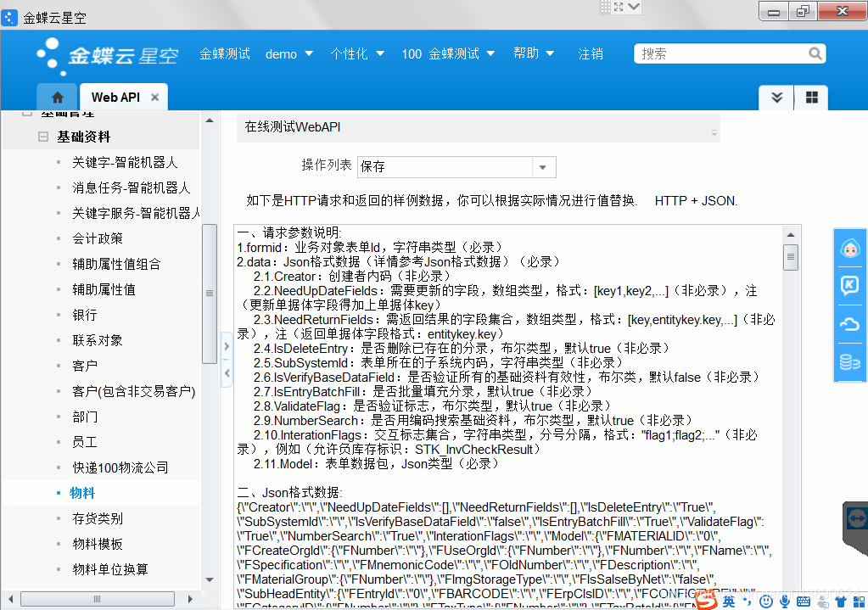Open the 操作列表 combo box arrow
The image size is (868, 610).
543,167
